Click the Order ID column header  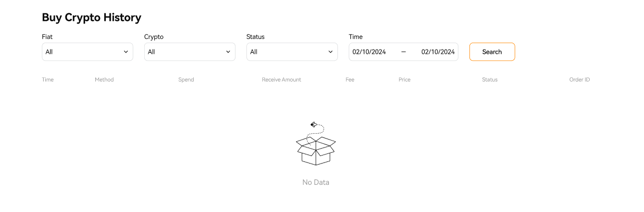click(580, 79)
